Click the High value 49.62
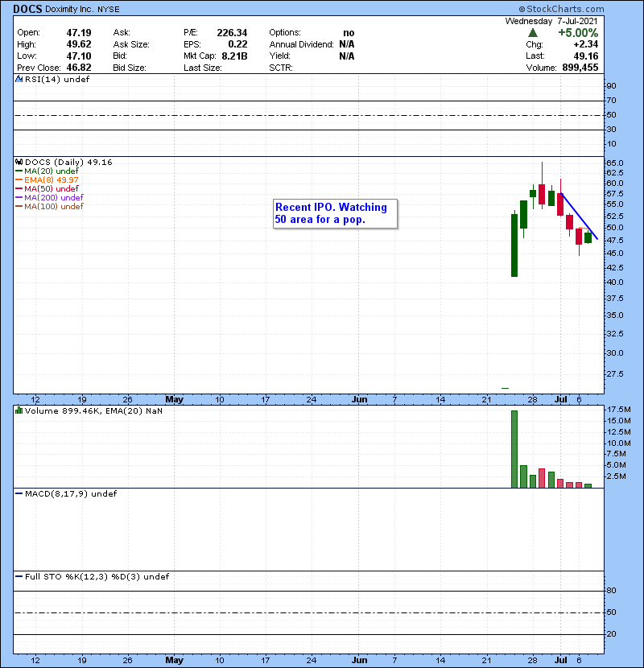644x668 pixels. (x=79, y=44)
